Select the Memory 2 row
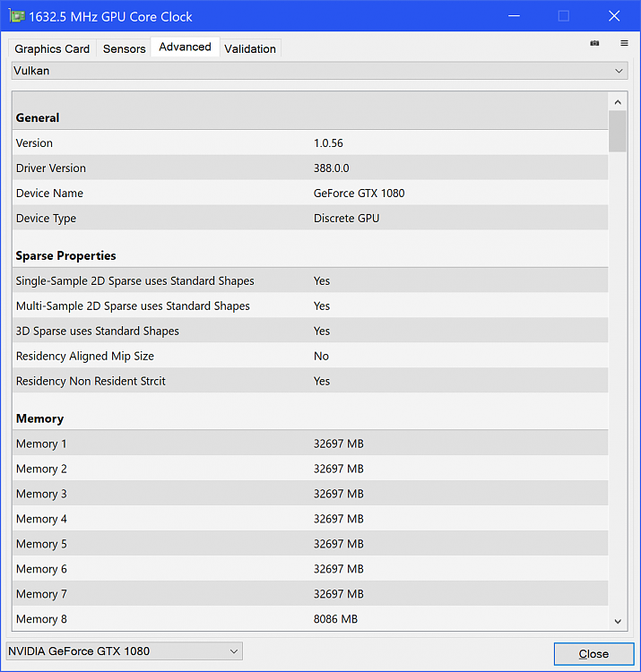 click(x=310, y=469)
